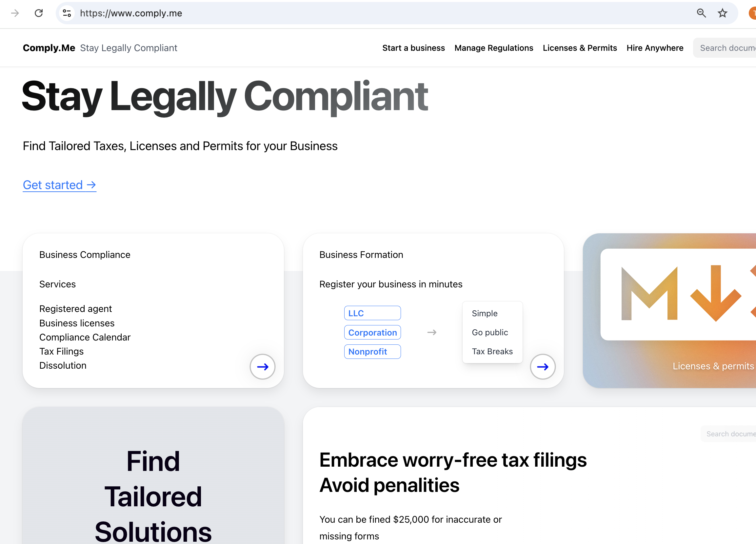Open Hire Anywhere nav item

[655, 48]
